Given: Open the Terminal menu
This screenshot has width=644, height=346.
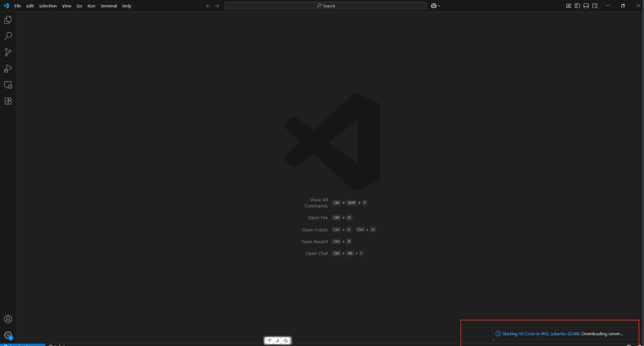Looking at the screenshot, I should point(109,6).
